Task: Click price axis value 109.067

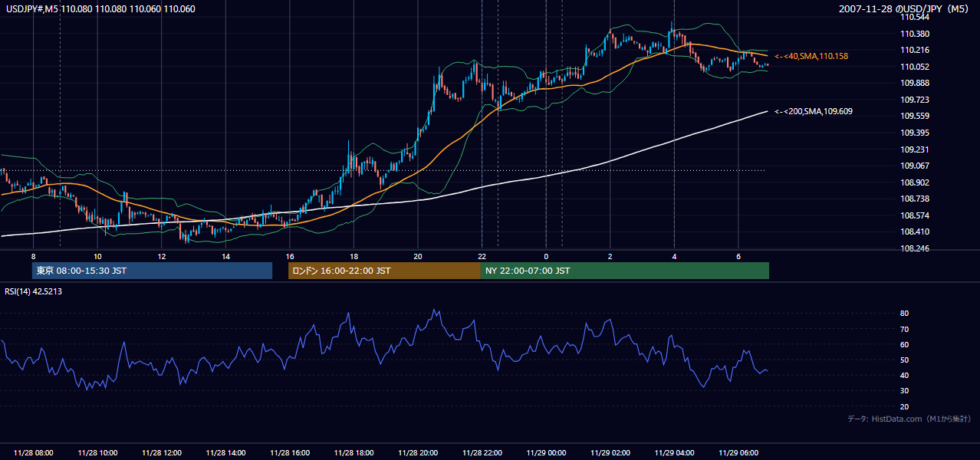Action: coord(916,166)
